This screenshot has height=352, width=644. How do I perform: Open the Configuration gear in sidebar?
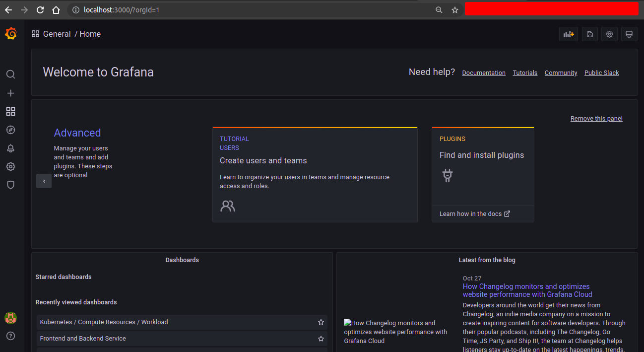pyautogui.click(x=10, y=166)
